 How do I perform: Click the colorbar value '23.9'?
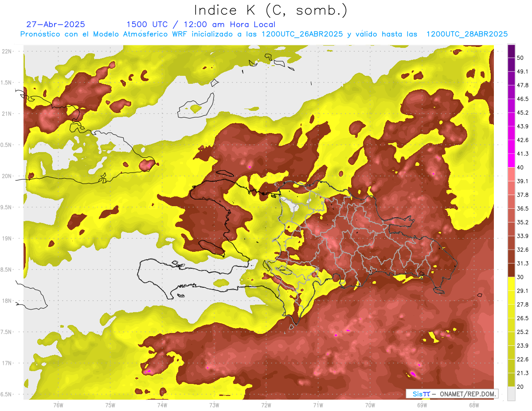click(523, 346)
